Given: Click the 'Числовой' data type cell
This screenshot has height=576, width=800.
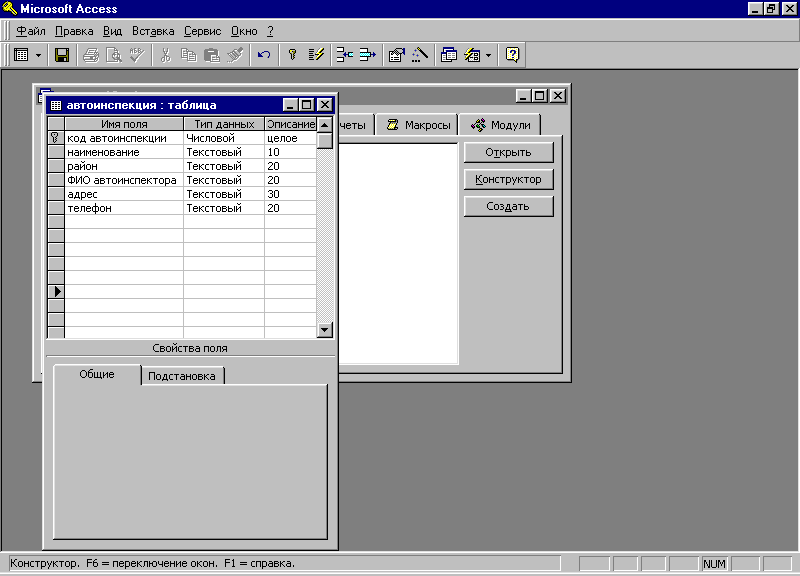Looking at the screenshot, I should [x=224, y=138].
